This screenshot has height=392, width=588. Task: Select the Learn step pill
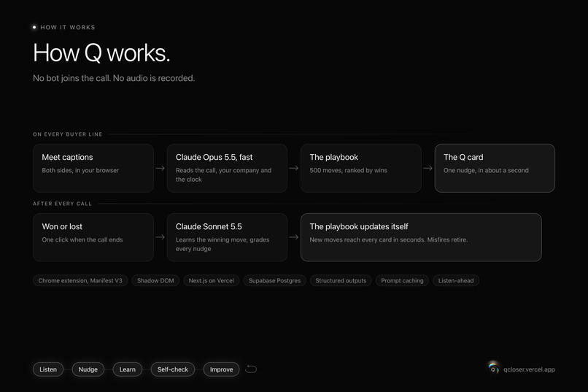click(x=128, y=369)
